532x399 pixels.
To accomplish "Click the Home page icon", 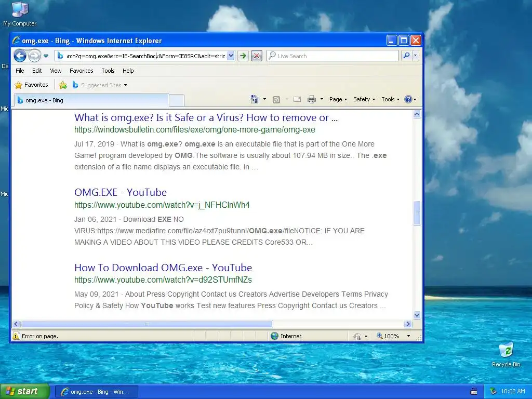I will 255,99.
